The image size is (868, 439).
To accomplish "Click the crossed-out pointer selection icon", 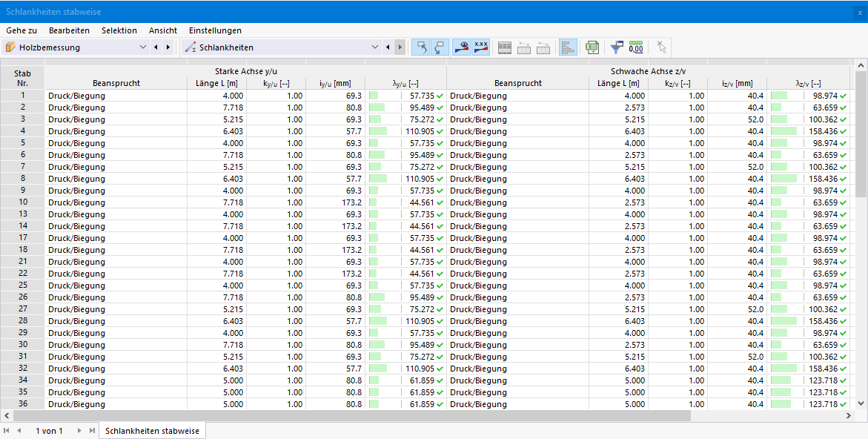I will [661, 47].
